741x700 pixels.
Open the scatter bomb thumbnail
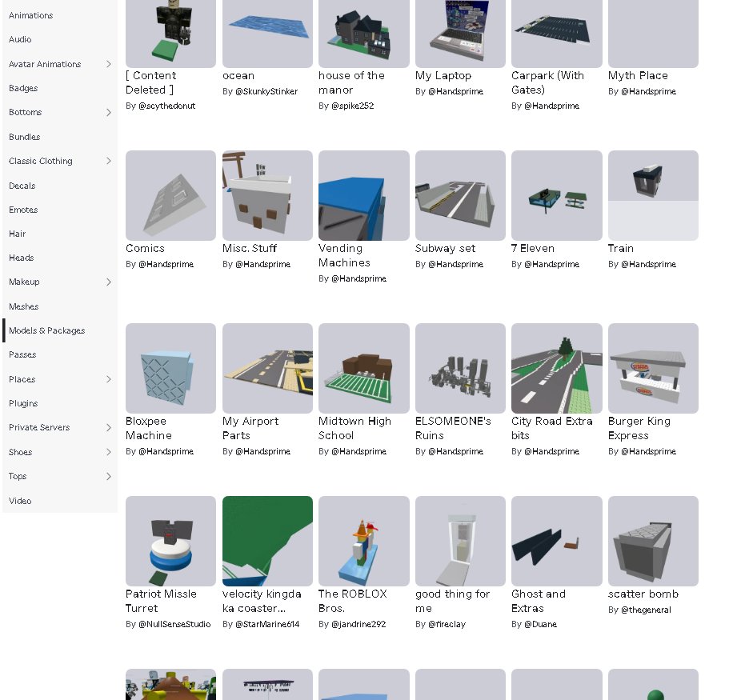[653, 542]
